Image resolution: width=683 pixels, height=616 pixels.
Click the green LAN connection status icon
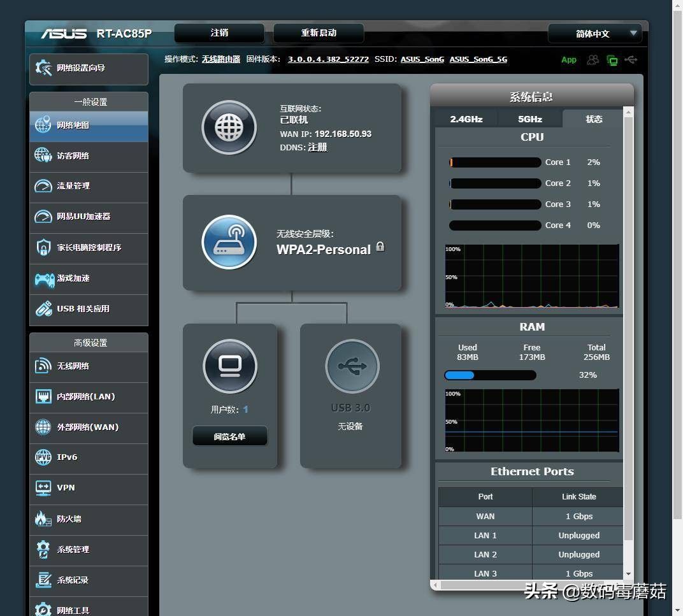612,60
